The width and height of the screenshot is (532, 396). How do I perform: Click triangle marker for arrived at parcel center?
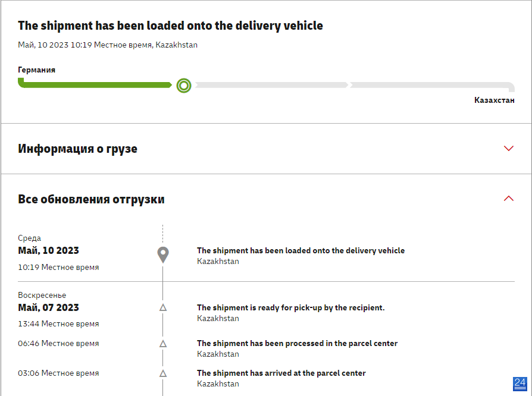[x=163, y=373]
